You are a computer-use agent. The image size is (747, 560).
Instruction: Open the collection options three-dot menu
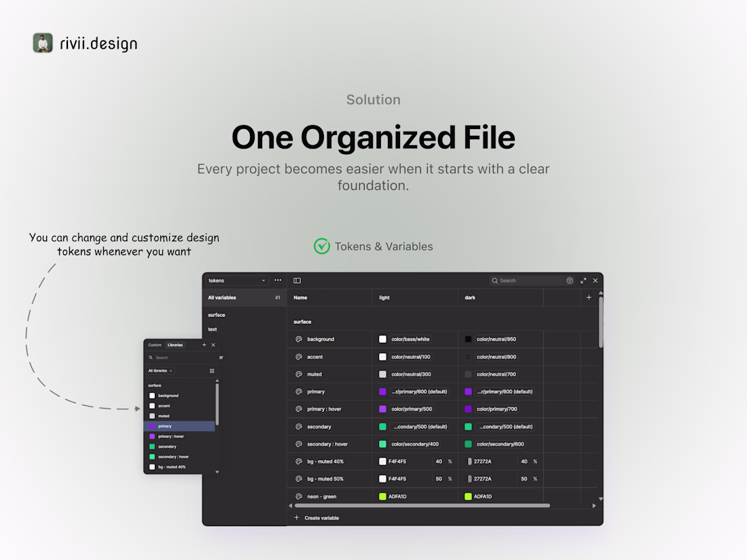coord(278,280)
